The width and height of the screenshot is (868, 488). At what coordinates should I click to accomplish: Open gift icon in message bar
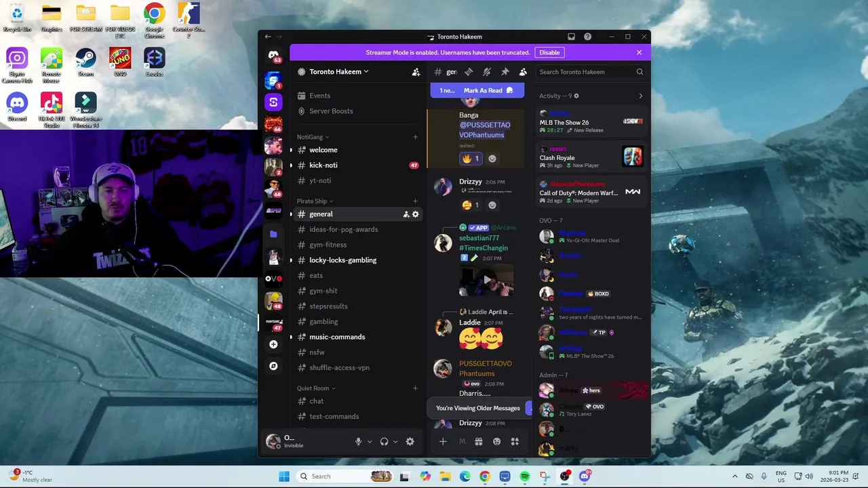point(479,441)
